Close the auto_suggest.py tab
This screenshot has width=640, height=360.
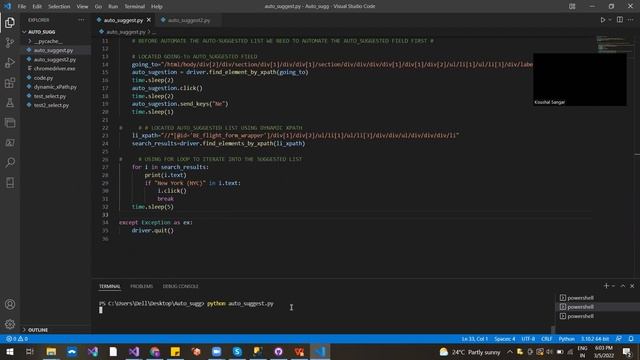click(x=149, y=20)
